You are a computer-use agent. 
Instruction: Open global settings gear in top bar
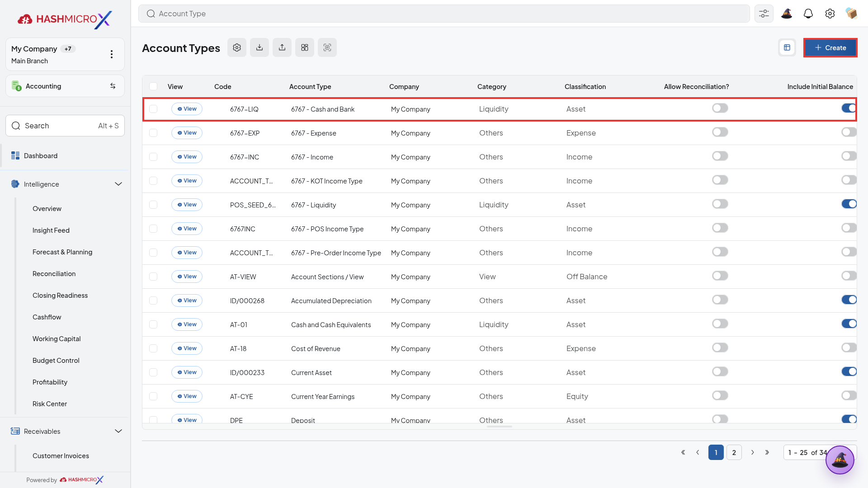[x=830, y=14]
